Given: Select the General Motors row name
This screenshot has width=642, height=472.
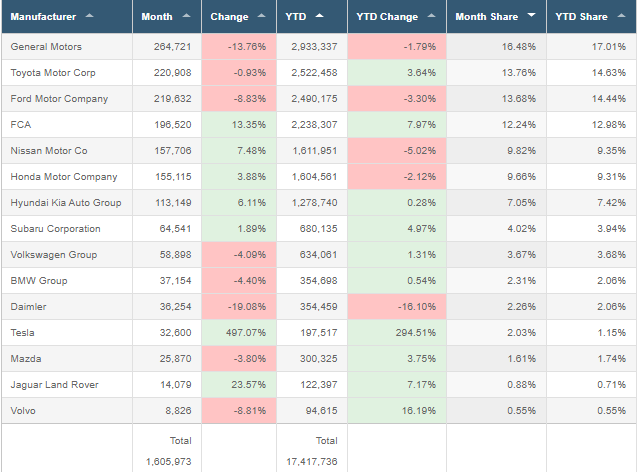Looking at the screenshot, I should [46, 47].
